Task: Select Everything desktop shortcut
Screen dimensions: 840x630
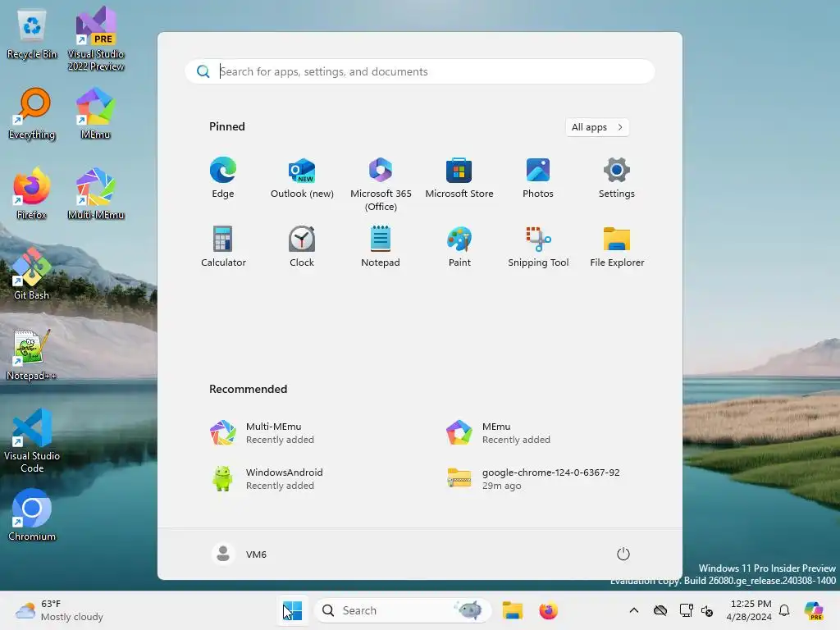Action: tap(32, 114)
